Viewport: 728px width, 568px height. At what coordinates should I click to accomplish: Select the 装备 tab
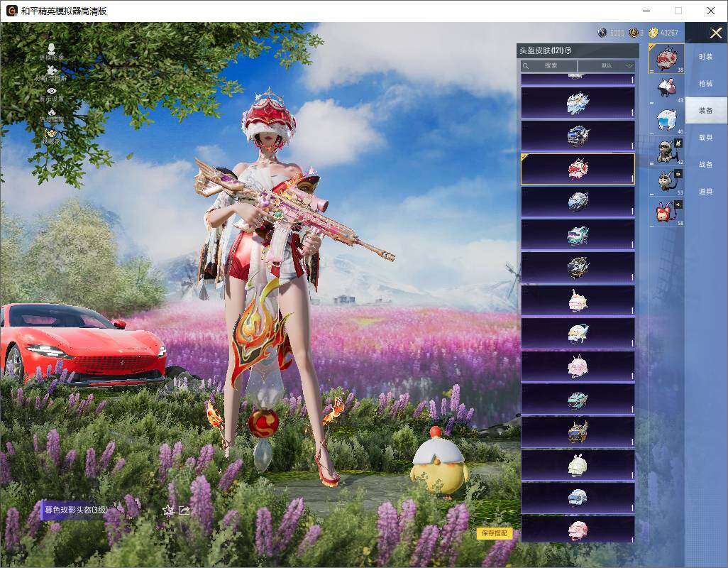(706, 111)
